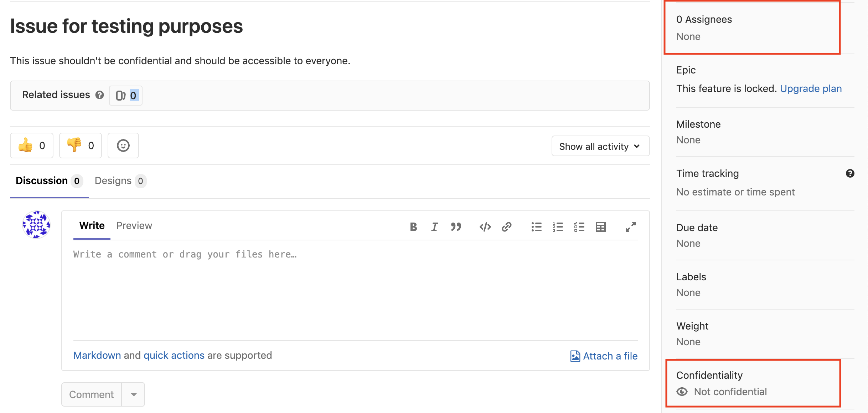Click the comment text area
Image resolution: width=868 pixels, height=413 pixels.
point(355,289)
